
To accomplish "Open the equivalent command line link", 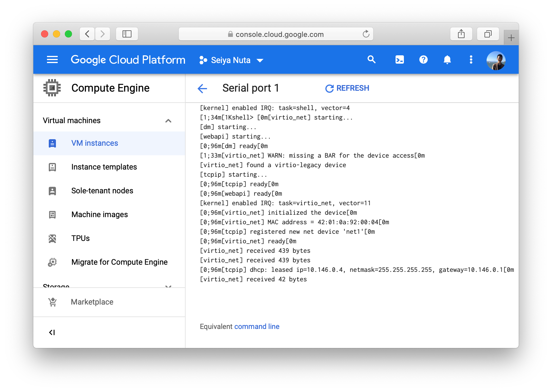I will [x=256, y=326].
